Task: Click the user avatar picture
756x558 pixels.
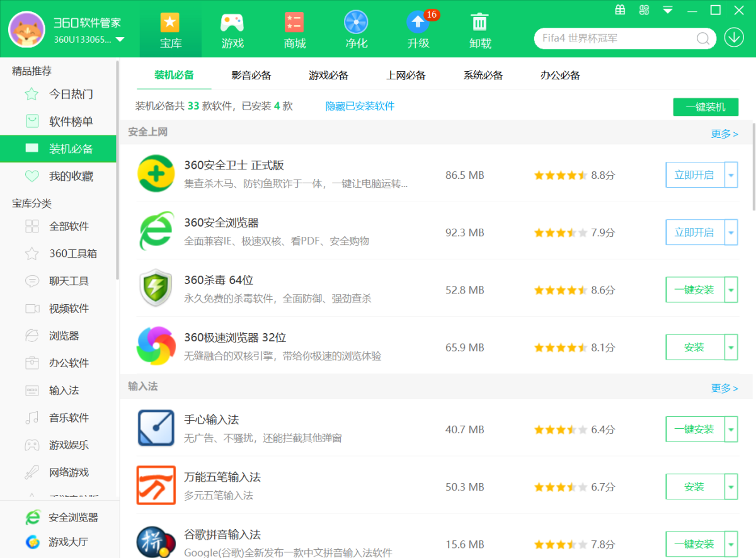Action: [x=26, y=30]
